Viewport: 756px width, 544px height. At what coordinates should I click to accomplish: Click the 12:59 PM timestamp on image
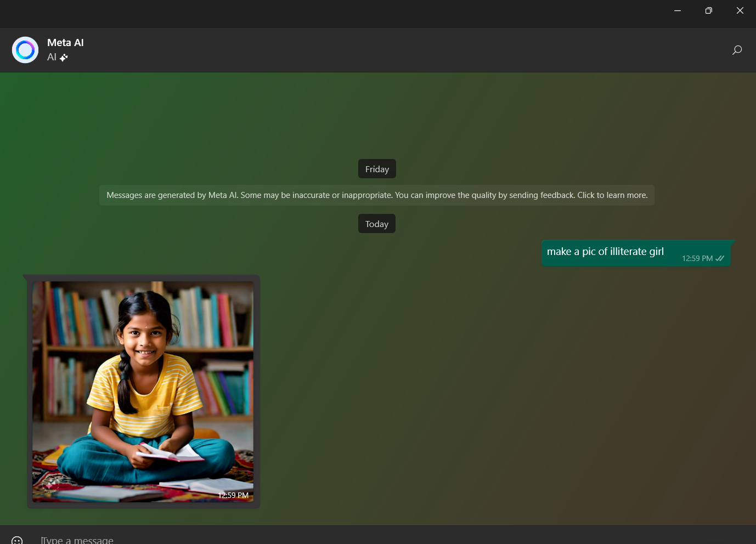233,495
